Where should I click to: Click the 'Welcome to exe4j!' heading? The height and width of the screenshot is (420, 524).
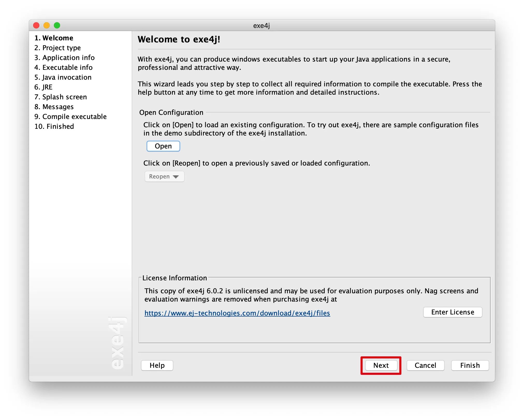click(x=179, y=39)
